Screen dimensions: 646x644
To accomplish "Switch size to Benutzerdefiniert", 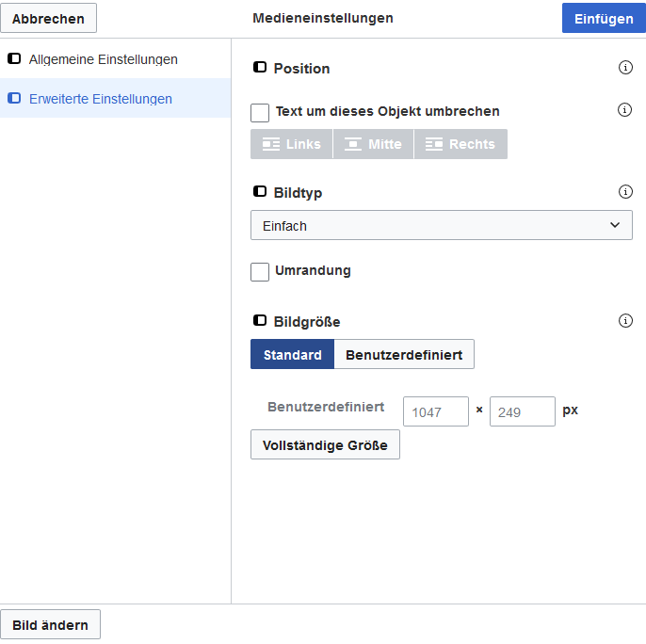I will tap(404, 355).
